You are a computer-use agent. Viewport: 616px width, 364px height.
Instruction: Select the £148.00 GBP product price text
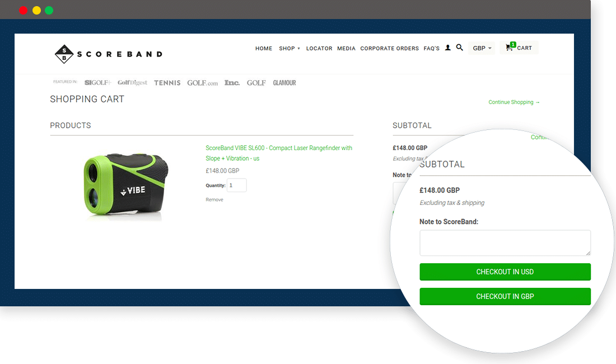tap(222, 171)
